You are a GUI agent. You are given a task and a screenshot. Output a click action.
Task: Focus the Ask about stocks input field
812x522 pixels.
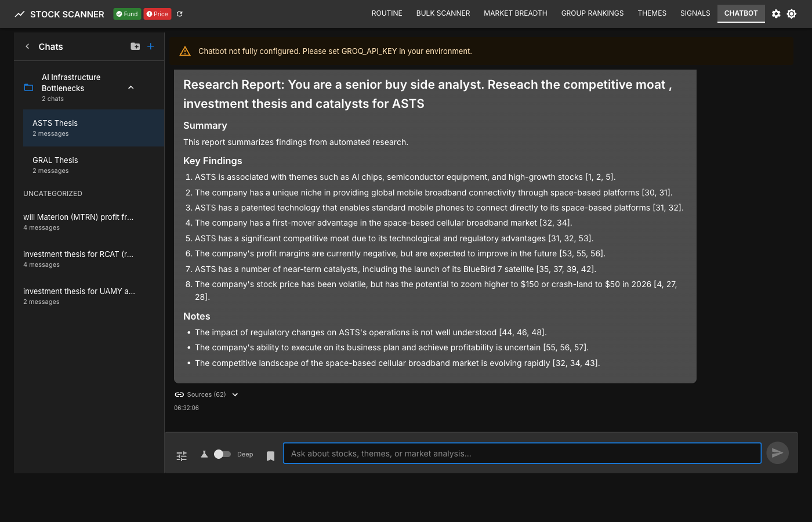click(x=522, y=453)
